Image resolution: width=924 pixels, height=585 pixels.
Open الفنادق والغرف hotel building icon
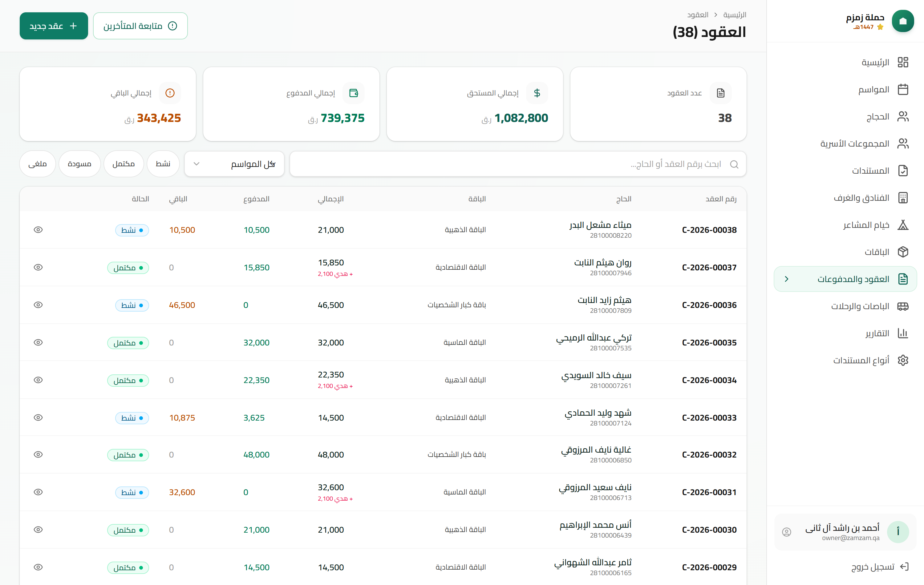[x=903, y=198]
